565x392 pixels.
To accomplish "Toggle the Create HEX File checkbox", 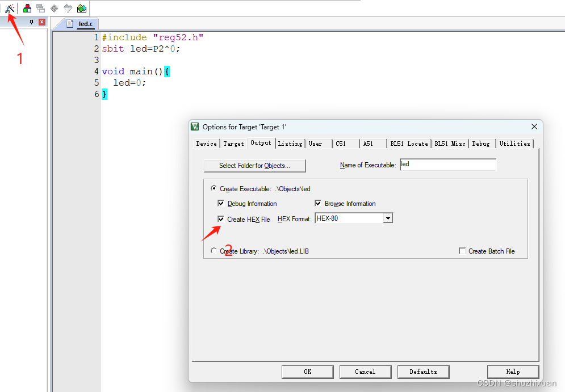I will click(221, 219).
